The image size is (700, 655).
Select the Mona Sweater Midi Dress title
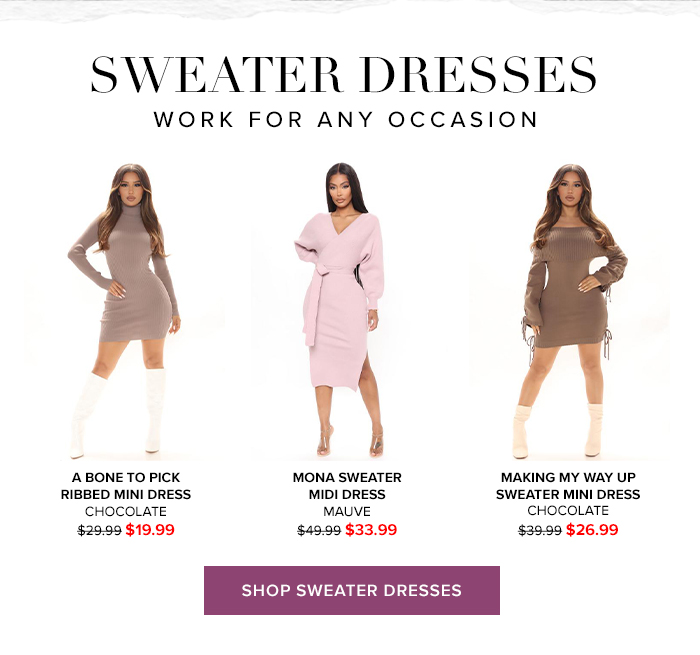tap(347, 486)
